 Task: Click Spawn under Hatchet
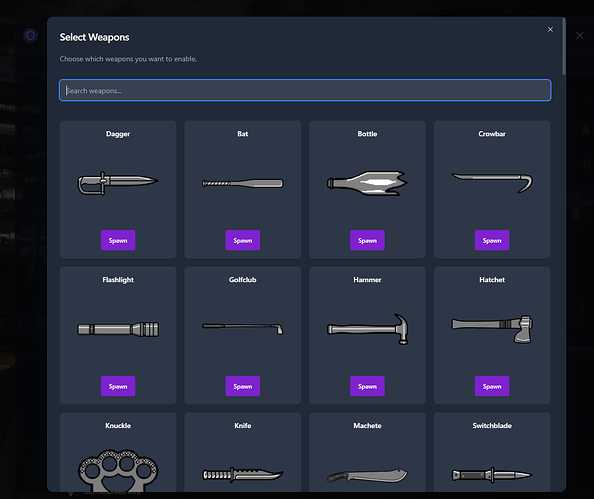492,386
